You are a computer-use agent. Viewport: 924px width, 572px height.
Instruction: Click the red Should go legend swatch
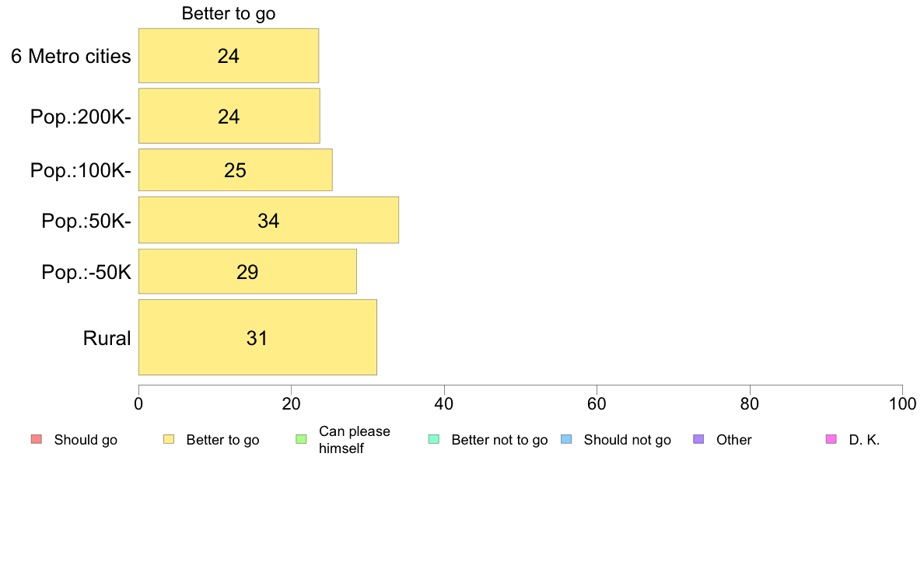tap(37, 439)
